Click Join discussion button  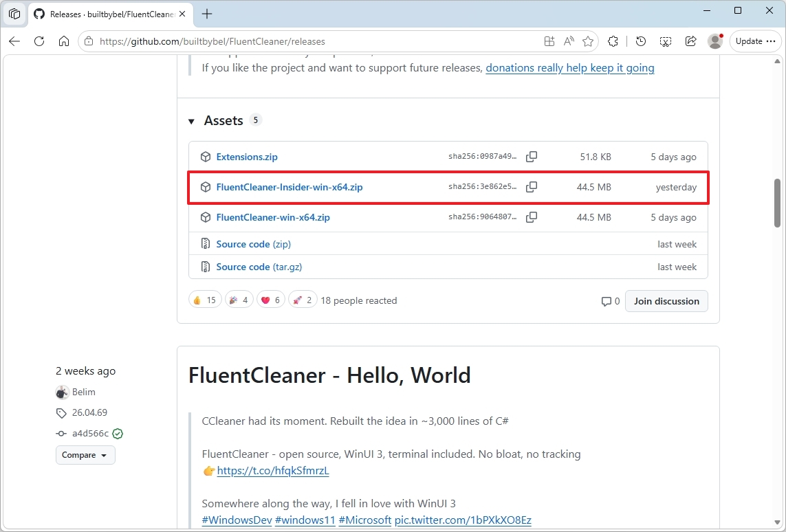click(x=666, y=301)
